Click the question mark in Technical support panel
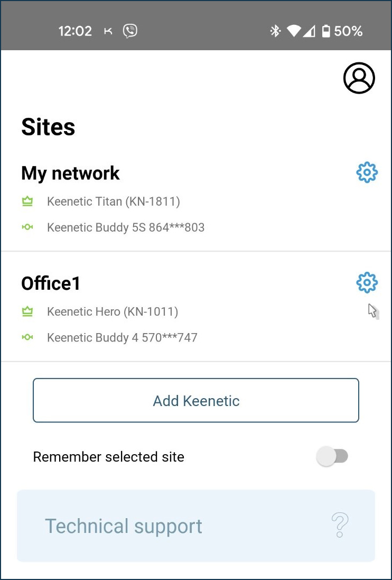The width and height of the screenshot is (392, 580). pyautogui.click(x=340, y=526)
